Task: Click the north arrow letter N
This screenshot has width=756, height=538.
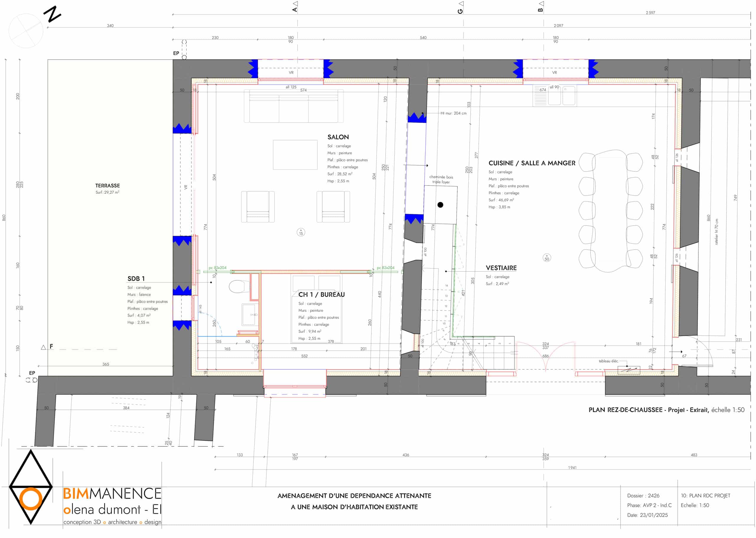Action: 52,14
